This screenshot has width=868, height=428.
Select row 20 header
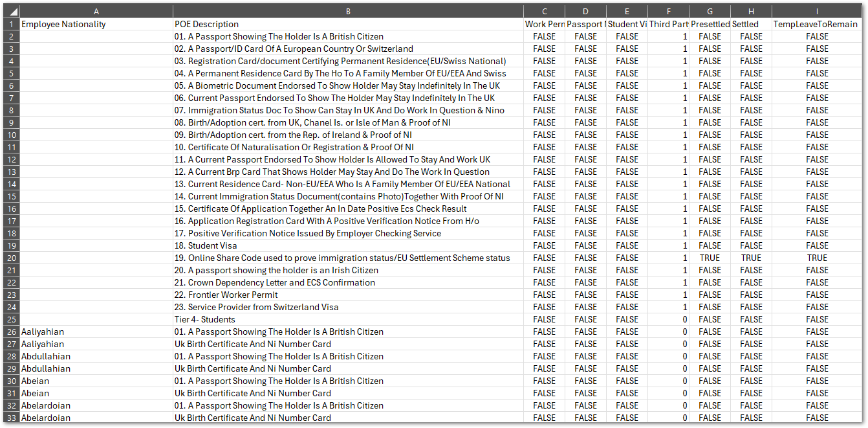point(11,258)
